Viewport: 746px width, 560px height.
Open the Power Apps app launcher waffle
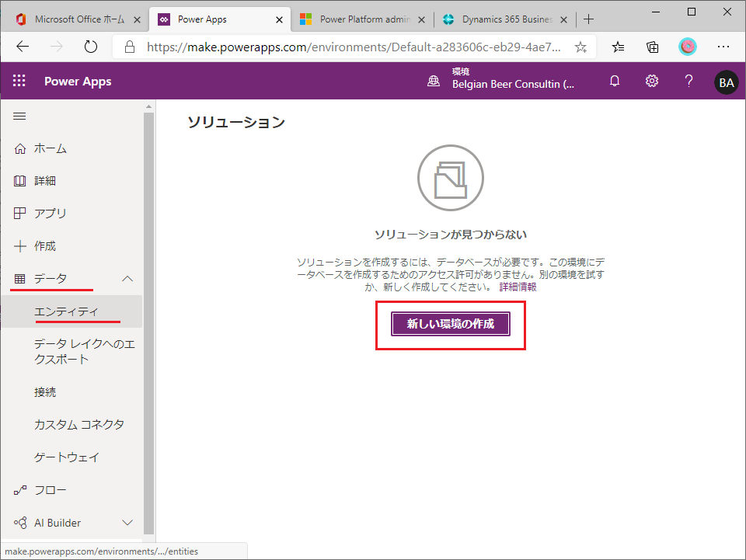point(19,81)
